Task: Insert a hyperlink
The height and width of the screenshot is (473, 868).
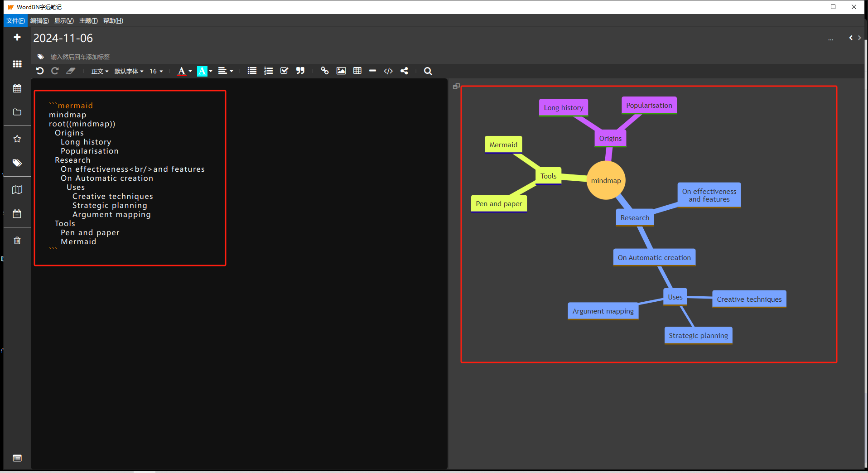Action: [325, 71]
